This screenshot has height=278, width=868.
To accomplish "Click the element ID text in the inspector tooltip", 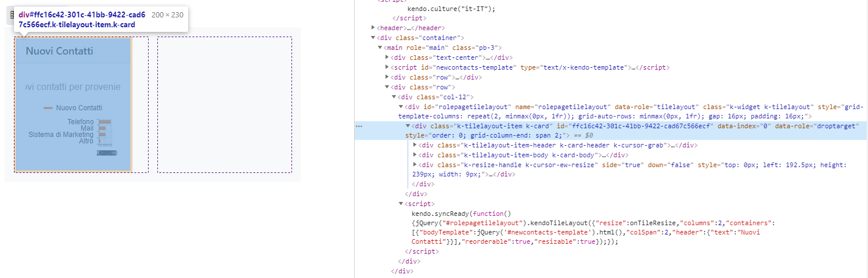I will click(x=82, y=20).
